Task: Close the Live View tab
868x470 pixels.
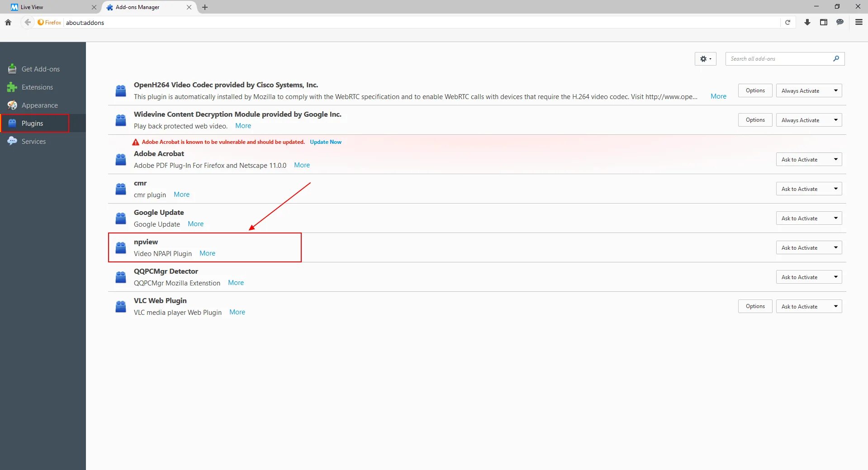Action: point(94,7)
